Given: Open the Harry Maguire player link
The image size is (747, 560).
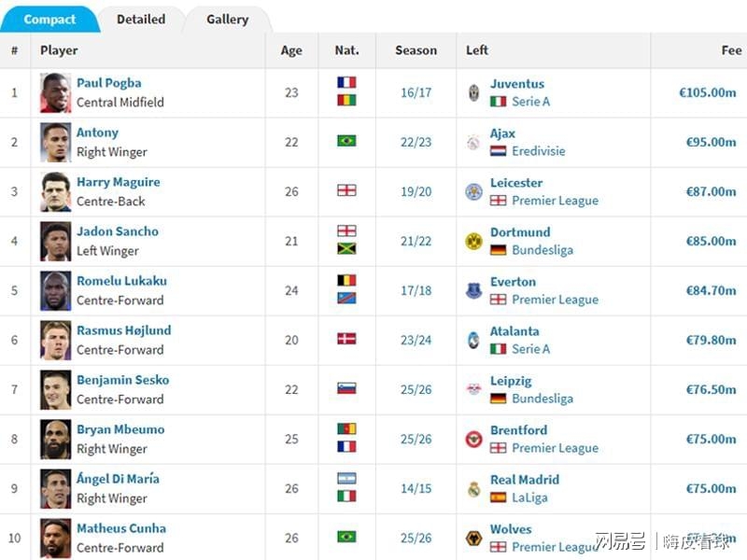Looking at the screenshot, I should pyautogui.click(x=119, y=182).
